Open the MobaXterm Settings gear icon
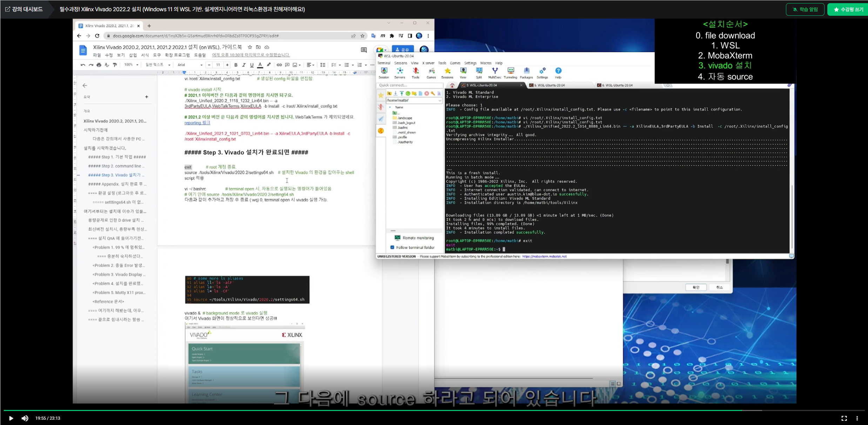Screen dimensions: 868x425 (x=542, y=73)
